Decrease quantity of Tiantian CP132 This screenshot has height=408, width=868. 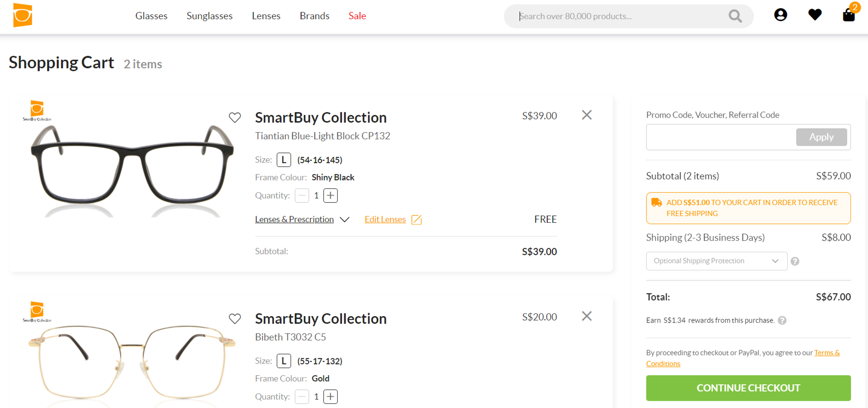tap(302, 195)
